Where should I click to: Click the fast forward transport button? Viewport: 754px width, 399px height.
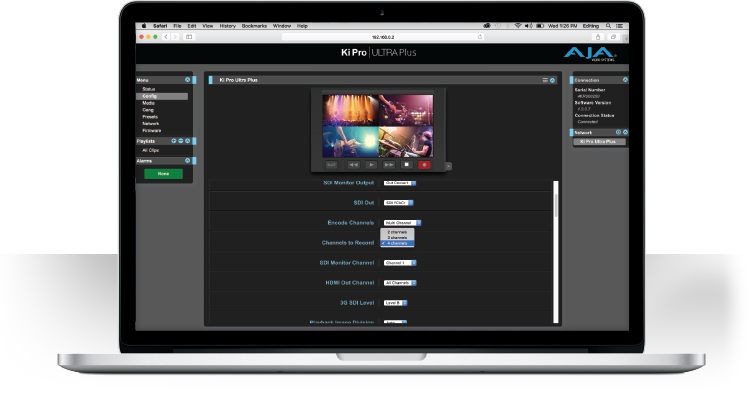[389, 165]
